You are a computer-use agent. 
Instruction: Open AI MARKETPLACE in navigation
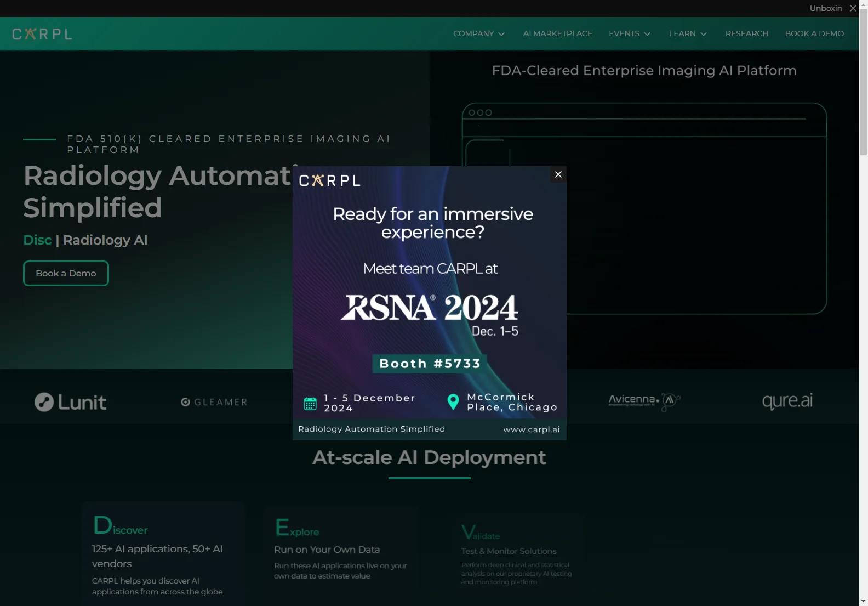557,33
